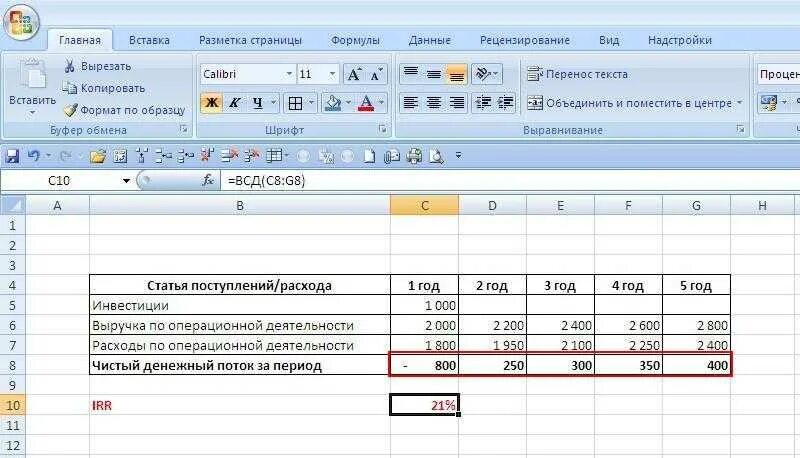Click the Open folder icon
800x458 pixels.
pyautogui.click(x=97, y=156)
